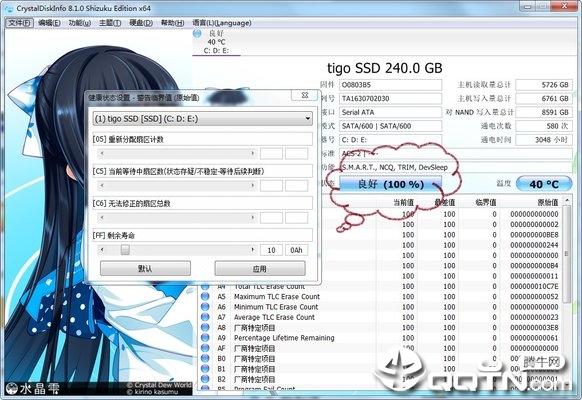
Task: Click the NAND writes value 8591 GB
Action: click(x=544, y=112)
